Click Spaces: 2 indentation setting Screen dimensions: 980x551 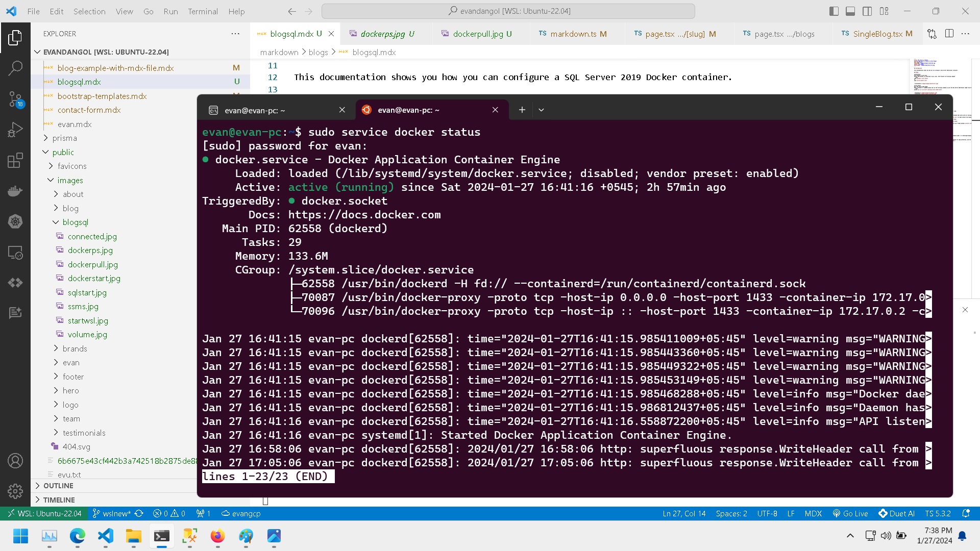tap(731, 514)
